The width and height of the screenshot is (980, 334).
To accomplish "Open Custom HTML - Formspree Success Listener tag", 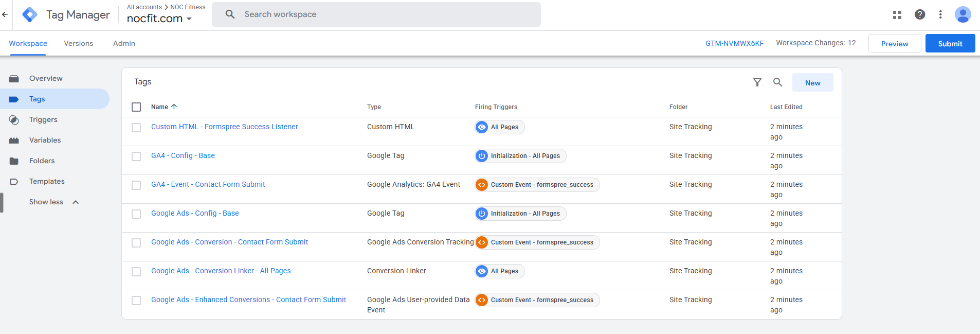I will 224,127.
